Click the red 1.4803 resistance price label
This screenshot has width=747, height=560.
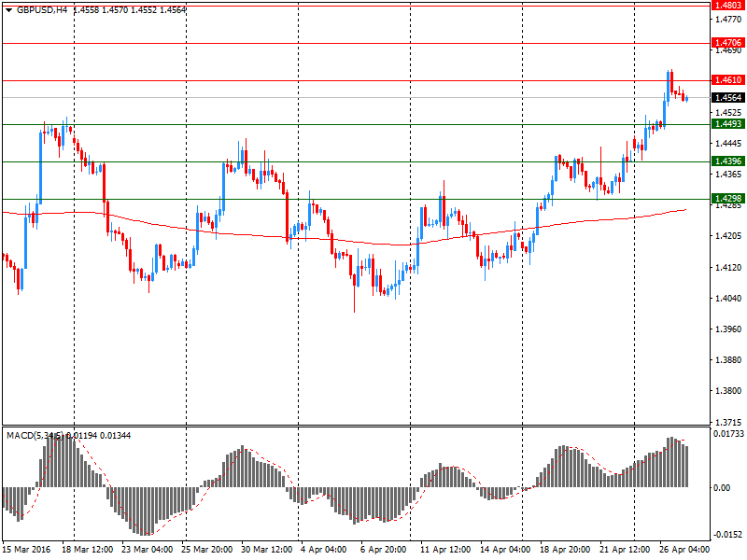pos(728,6)
